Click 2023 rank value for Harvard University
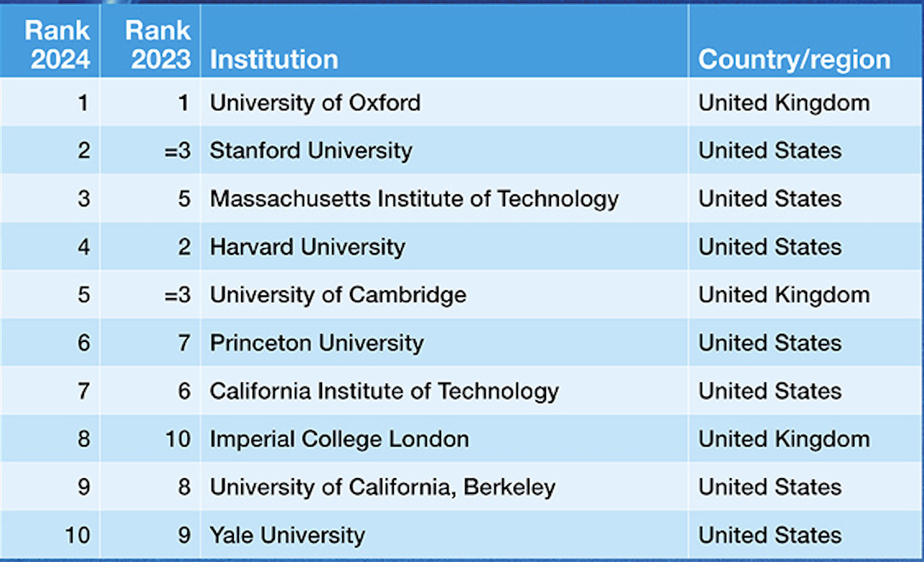Image resolution: width=924 pixels, height=562 pixels. [x=184, y=247]
